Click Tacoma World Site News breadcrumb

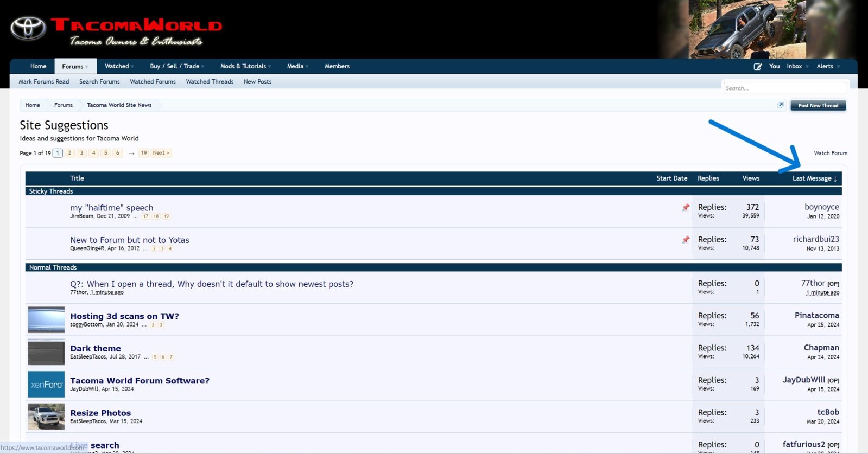pyautogui.click(x=119, y=105)
